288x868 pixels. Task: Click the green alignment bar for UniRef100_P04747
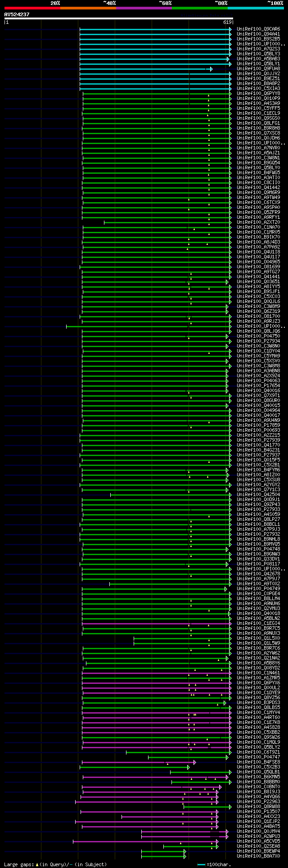coord(189,757)
